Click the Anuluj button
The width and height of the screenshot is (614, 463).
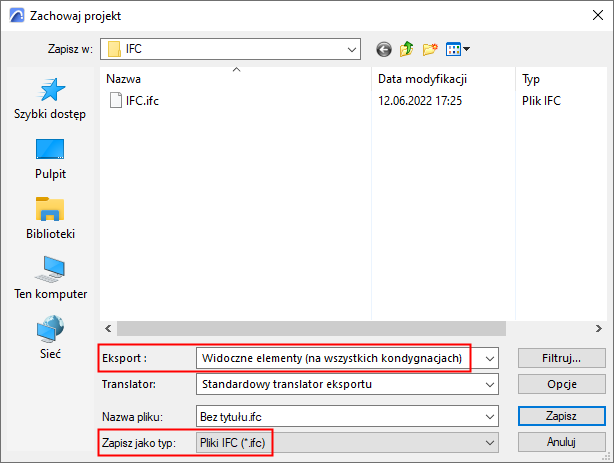coord(562,442)
